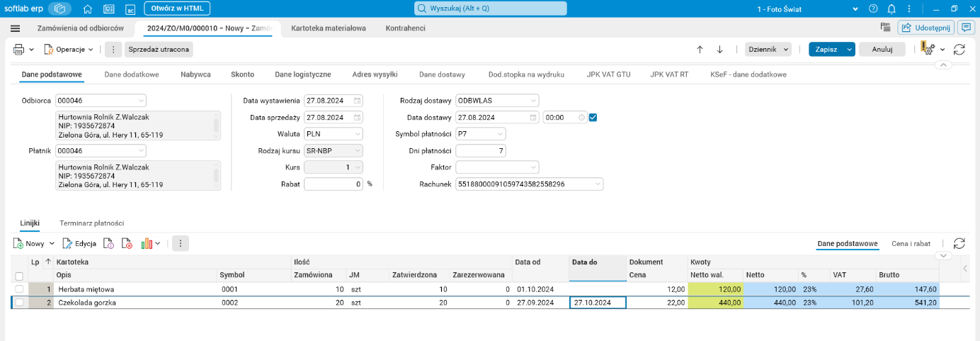Expand the Rachunek bank account dropdown
This screenshot has height=341, width=980.
click(598, 184)
